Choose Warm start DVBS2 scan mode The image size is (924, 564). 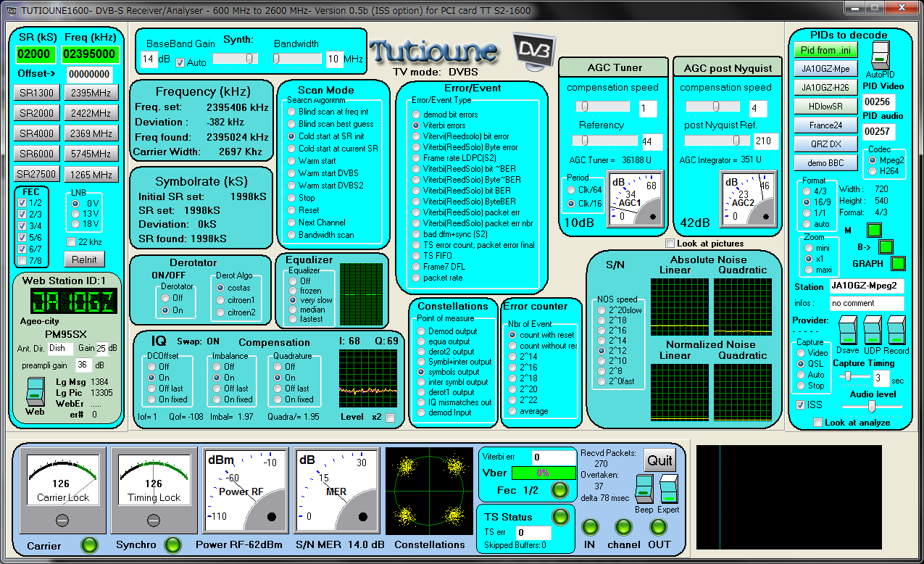(x=291, y=186)
